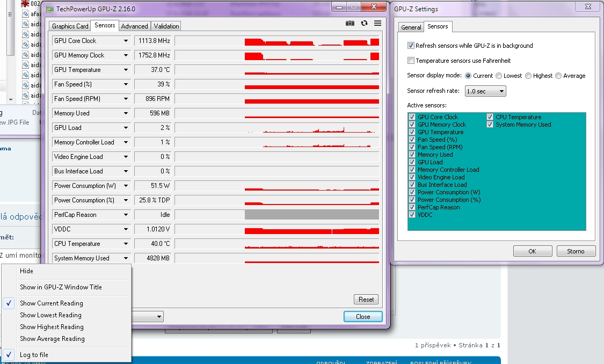
Task: Open the Advanced tab in GPU-Z
Action: tap(134, 26)
